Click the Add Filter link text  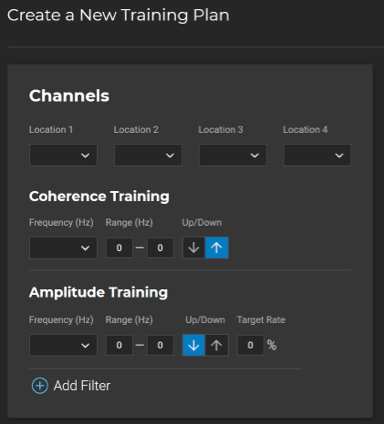pos(82,386)
